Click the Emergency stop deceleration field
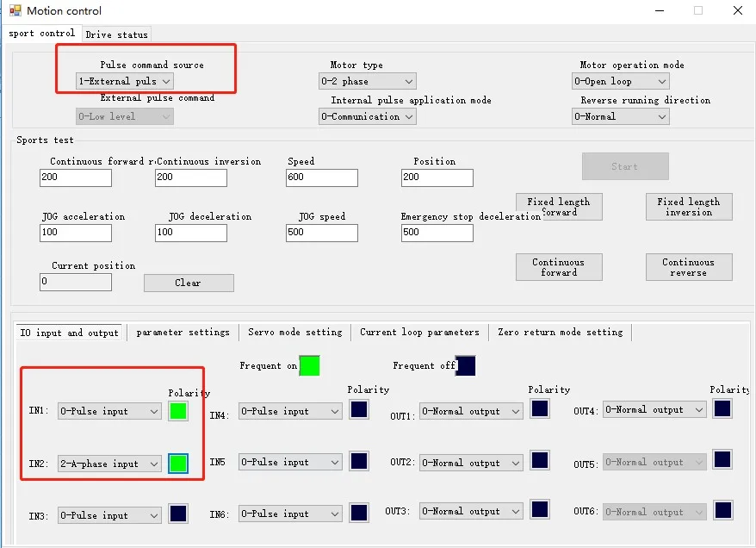The height and width of the screenshot is (548, 756). [x=437, y=233]
